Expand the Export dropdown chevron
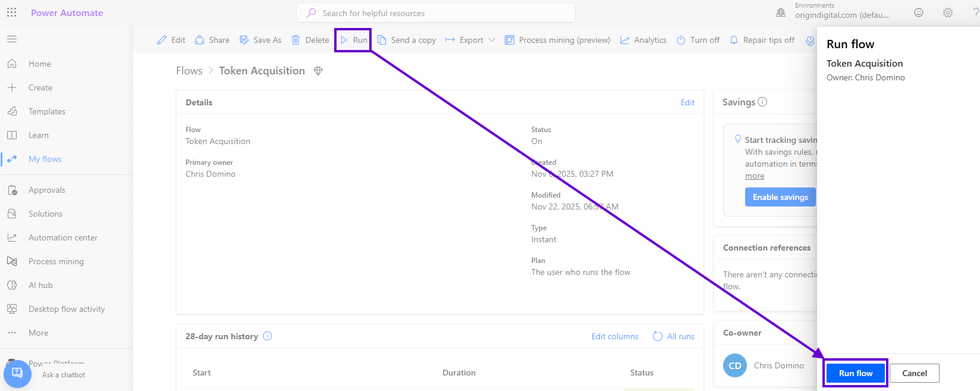980x391 pixels. click(491, 40)
